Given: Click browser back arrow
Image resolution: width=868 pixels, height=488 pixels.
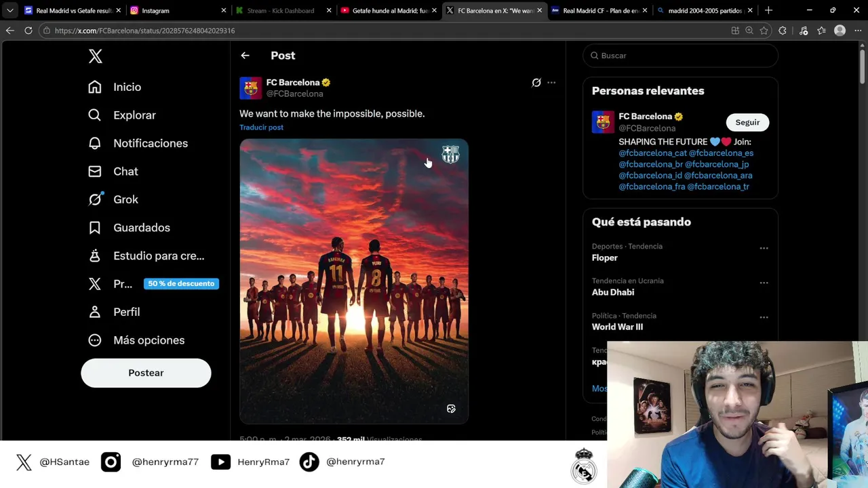Looking at the screenshot, I should [9, 30].
